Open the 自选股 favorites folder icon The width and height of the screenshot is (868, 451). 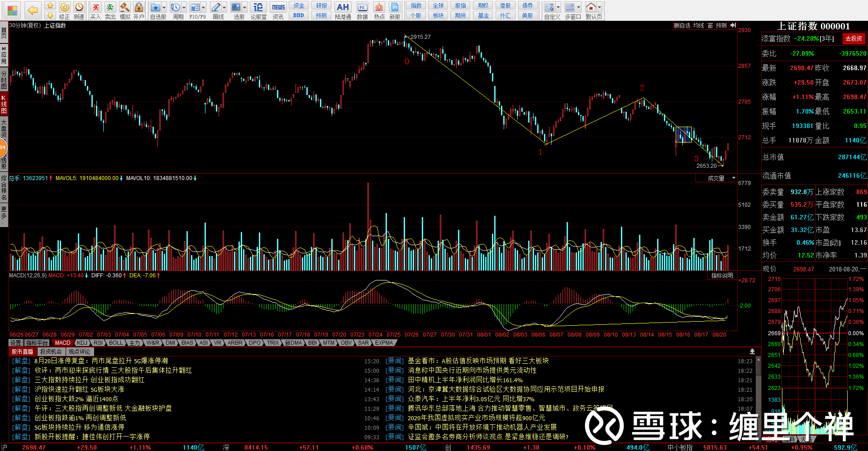click(x=156, y=7)
